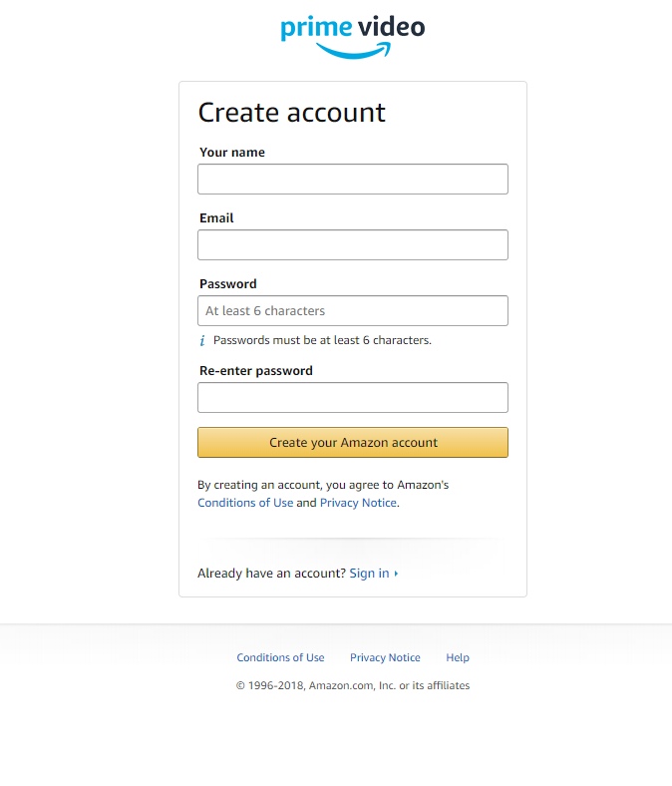The width and height of the screenshot is (672, 786).
Task: Focus the Your name text field
Action: coord(353,180)
